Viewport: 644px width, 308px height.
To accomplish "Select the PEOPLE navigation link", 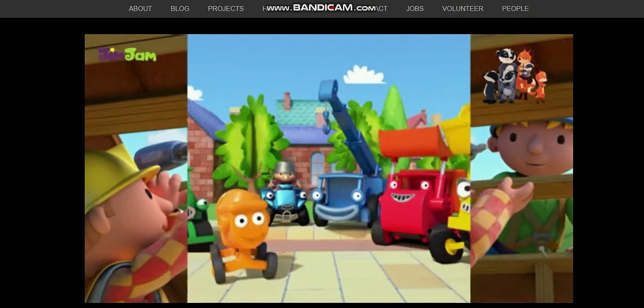I will (x=515, y=9).
